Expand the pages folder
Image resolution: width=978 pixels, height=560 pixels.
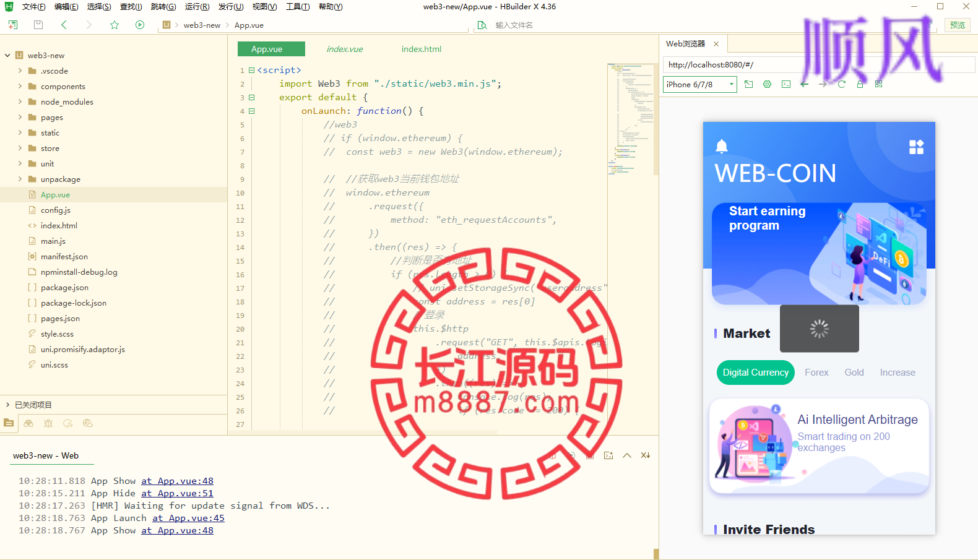20,117
